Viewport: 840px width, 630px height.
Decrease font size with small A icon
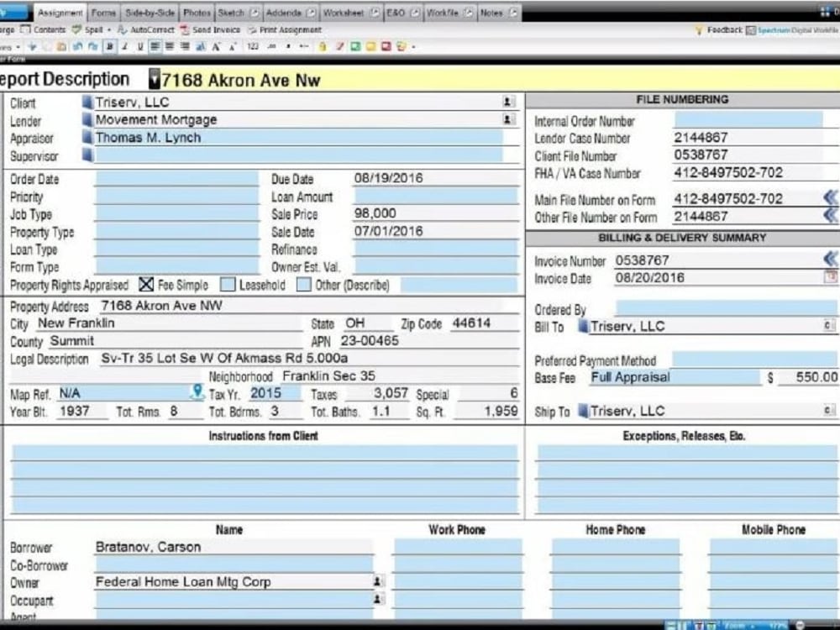click(233, 46)
